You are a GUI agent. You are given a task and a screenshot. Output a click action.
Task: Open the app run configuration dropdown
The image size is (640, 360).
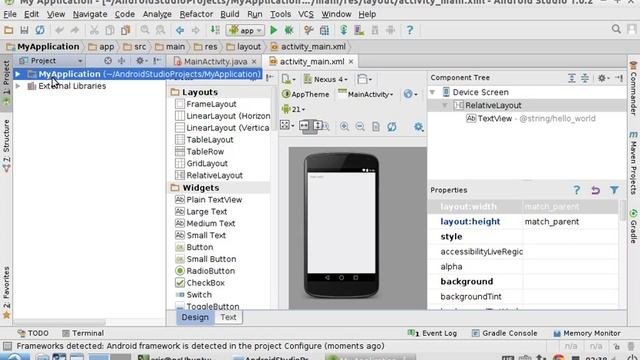(x=245, y=31)
